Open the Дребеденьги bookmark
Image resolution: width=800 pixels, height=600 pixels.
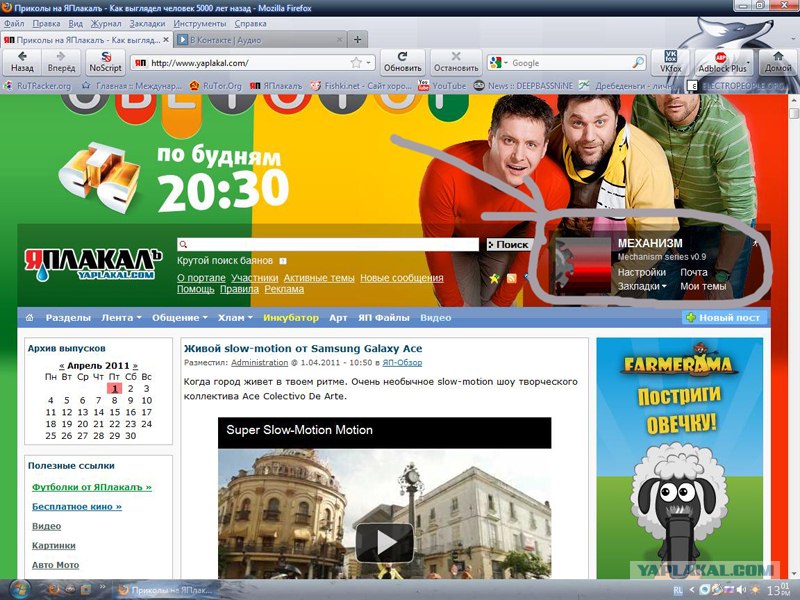click(x=628, y=86)
